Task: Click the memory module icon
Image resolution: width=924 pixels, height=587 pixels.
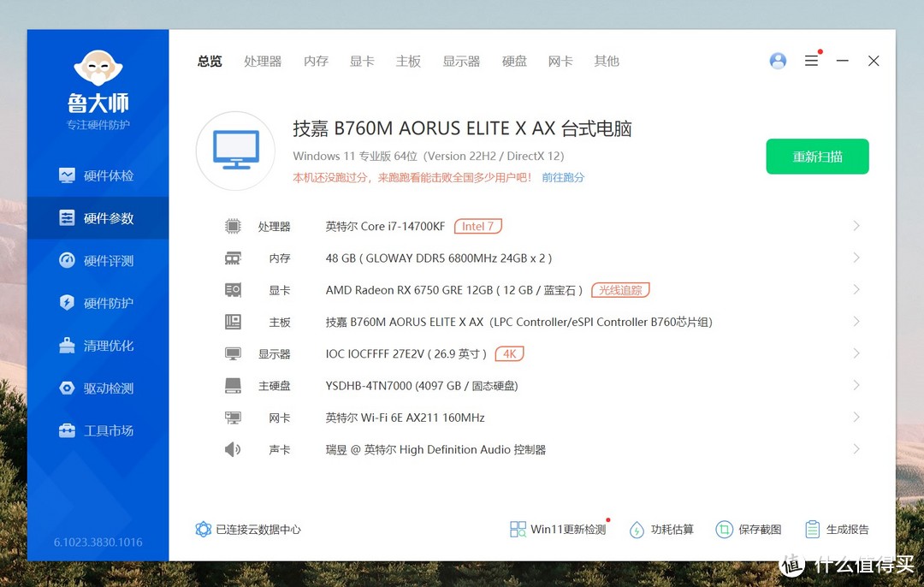Action: click(233, 258)
